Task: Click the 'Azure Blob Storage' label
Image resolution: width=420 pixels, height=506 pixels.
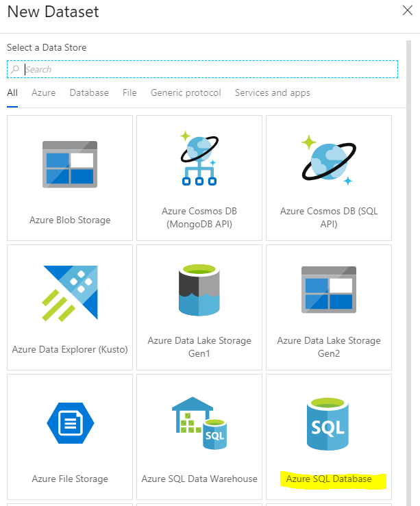Action: click(x=70, y=220)
